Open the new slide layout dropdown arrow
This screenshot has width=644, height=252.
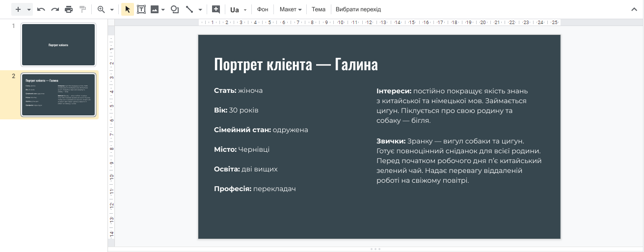[x=29, y=9]
